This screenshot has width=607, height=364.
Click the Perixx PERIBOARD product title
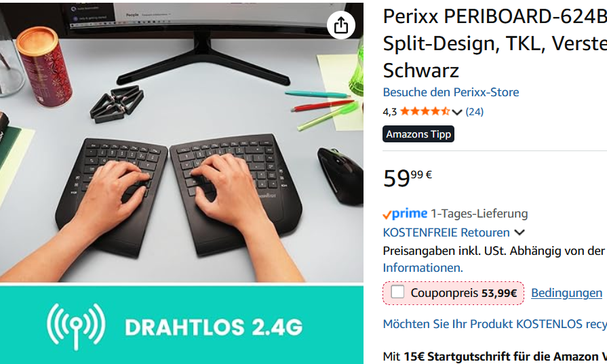click(x=494, y=43)
